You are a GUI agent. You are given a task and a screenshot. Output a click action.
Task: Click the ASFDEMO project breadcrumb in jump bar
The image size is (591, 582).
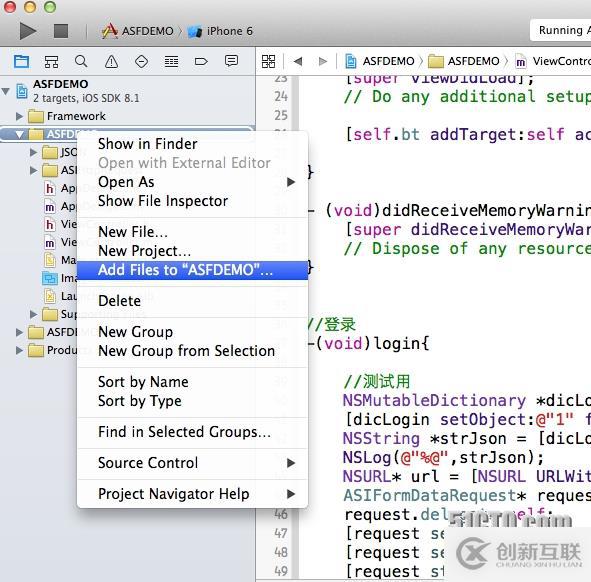(x=380, y=61)
